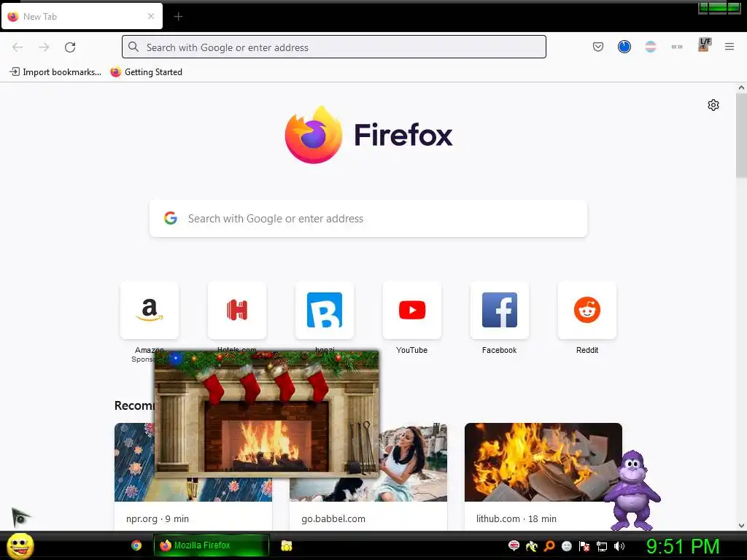Viewport: 747px width, 560px height.
Task: Open the L/F badge extension icon
Action: pyautogui.click(x=704, y=44)
